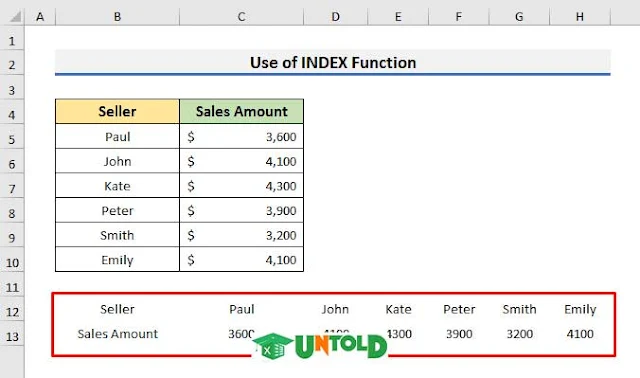The image size is (640, 378).
Task: Select column E header
Action: coord(398,17)
